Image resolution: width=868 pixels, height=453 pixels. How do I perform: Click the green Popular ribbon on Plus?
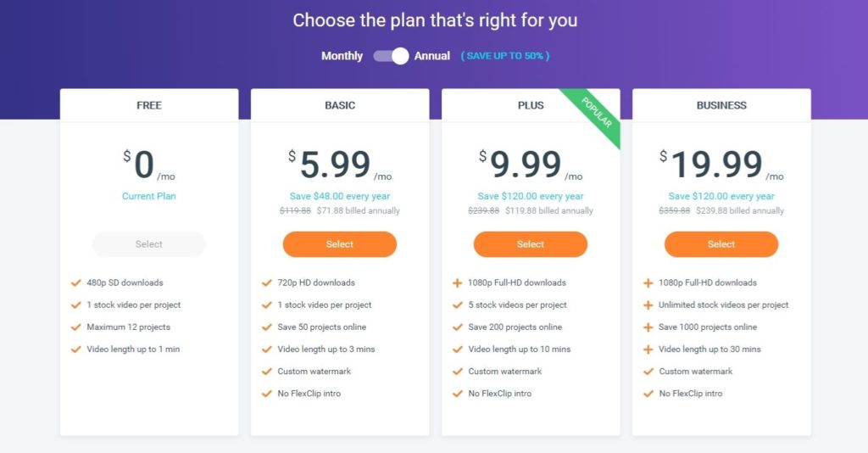pyautogui.click(x=594, y=115)
